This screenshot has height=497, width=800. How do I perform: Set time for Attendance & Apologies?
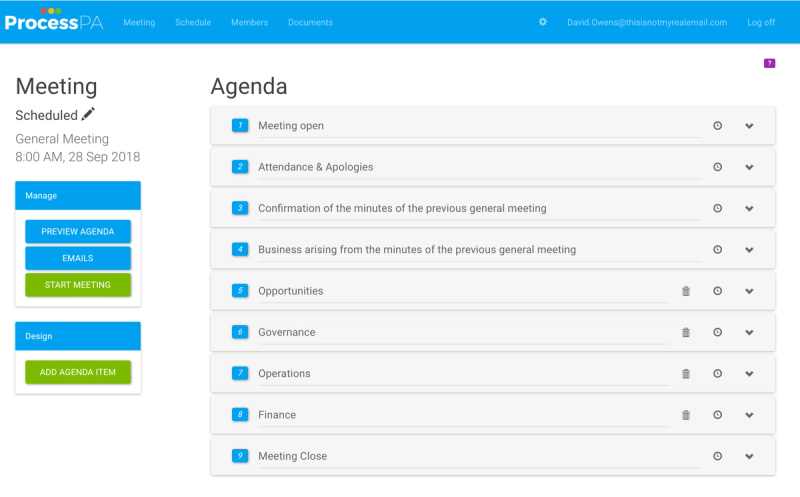pos(717,167)
